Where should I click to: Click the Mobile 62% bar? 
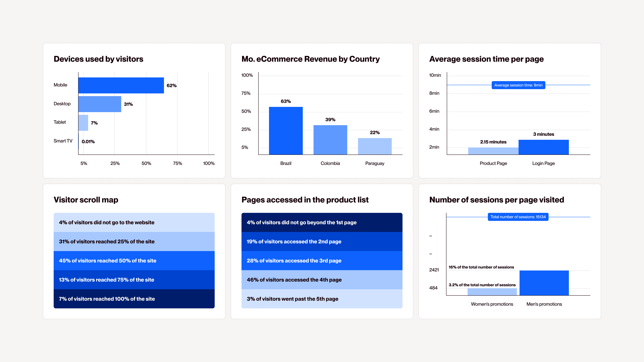(x=121, y=85)
